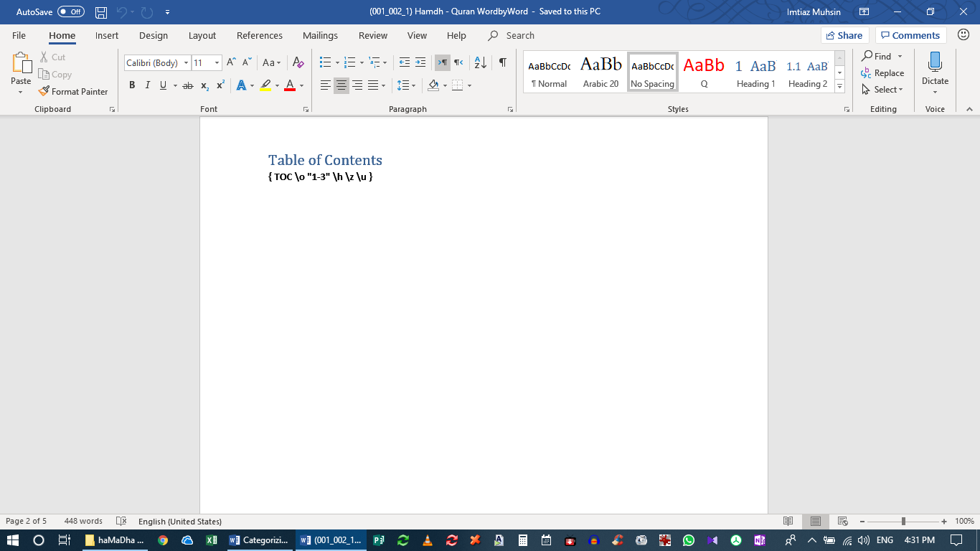Click Clear All Formatting icon
The image size is (980, 551).
298,62
